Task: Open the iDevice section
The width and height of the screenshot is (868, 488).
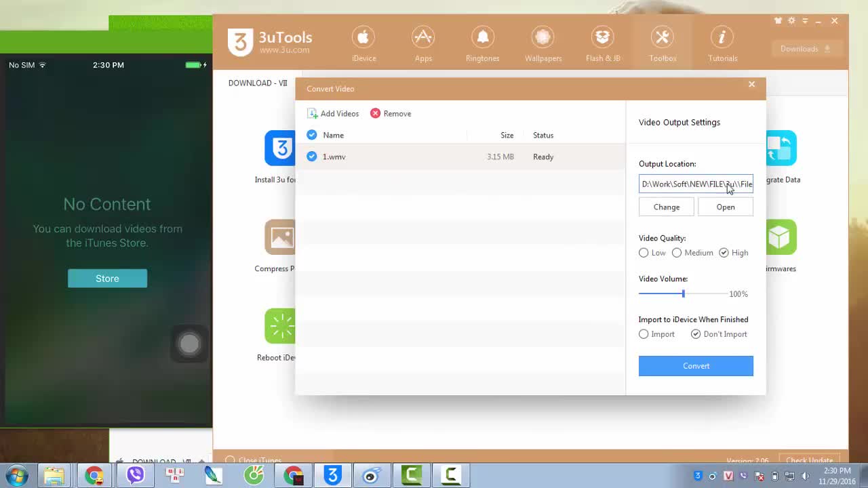Action: pyautogui.click(x=364, y=45)
